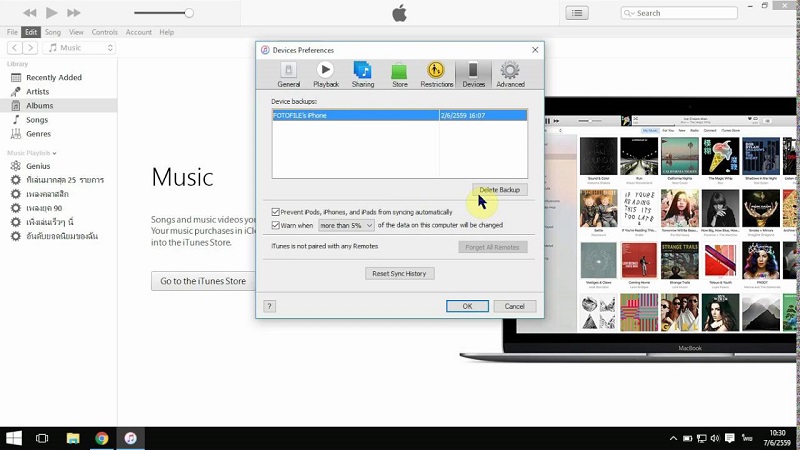
Task: Open the Edit menu
Action: (31, 32)
